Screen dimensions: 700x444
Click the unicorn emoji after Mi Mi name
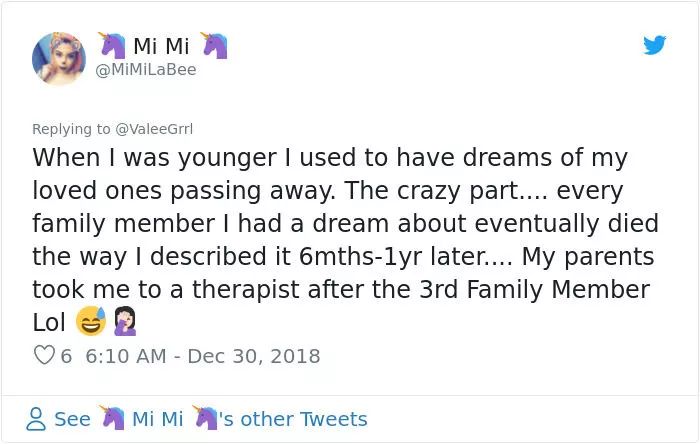(x=214, y=46)
